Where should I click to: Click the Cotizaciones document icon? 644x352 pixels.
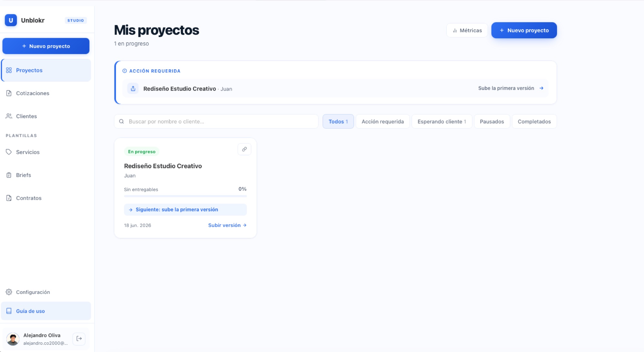(9, 93)
